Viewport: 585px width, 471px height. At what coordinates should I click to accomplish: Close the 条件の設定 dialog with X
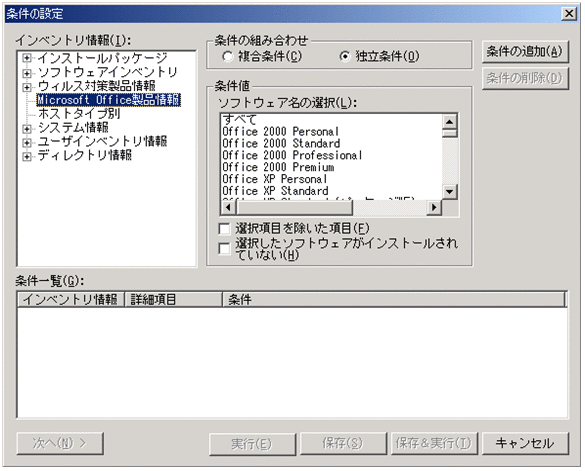(x=569, y=14)
